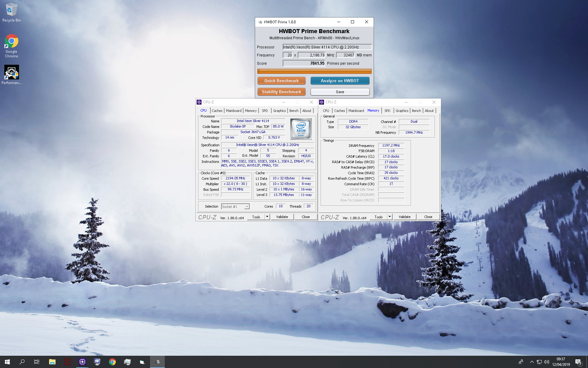Click Validate in left CPU-Z window
The width and height of the screenshot is (588, 368).
[282, 217]
